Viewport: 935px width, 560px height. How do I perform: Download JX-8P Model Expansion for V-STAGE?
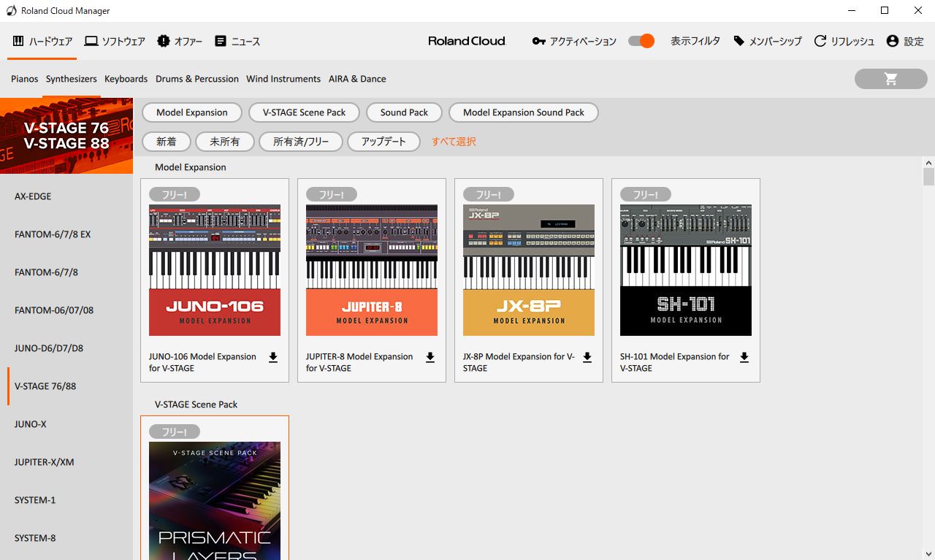[x=587, y=358]
